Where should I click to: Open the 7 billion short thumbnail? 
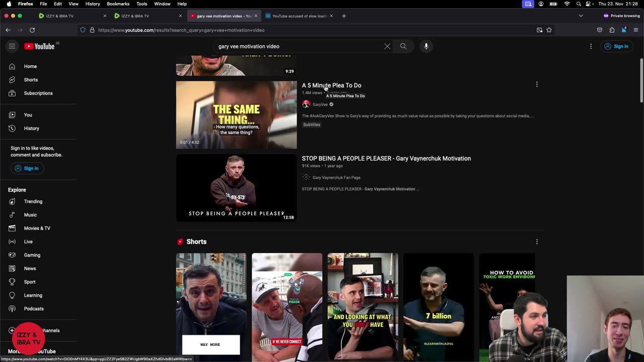(x=439, y=307)
